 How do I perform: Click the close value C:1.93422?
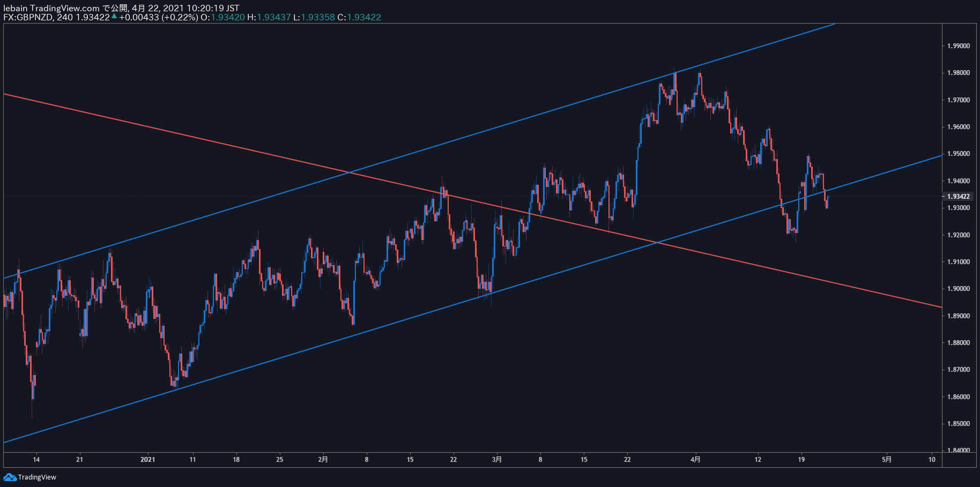pyautogui.click(x=359, y=17)
